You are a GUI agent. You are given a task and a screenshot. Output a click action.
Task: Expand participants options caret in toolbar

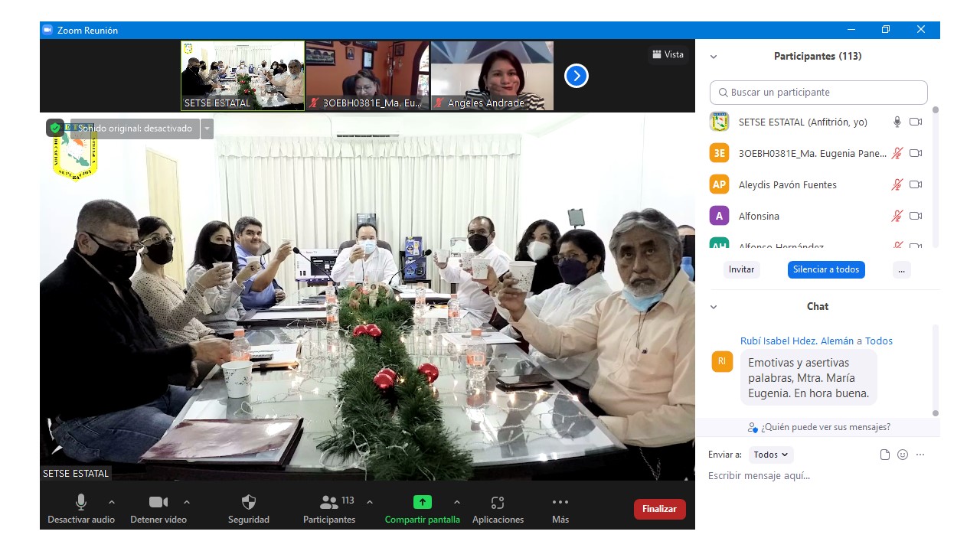pyautogui.click(x=370, y=502)
